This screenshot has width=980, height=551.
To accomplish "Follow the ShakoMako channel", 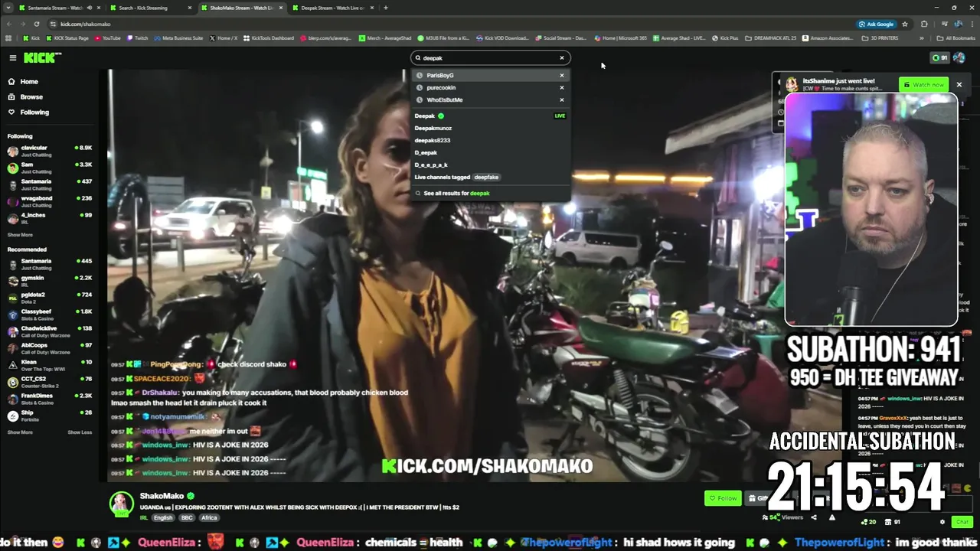I will [723, 498].
